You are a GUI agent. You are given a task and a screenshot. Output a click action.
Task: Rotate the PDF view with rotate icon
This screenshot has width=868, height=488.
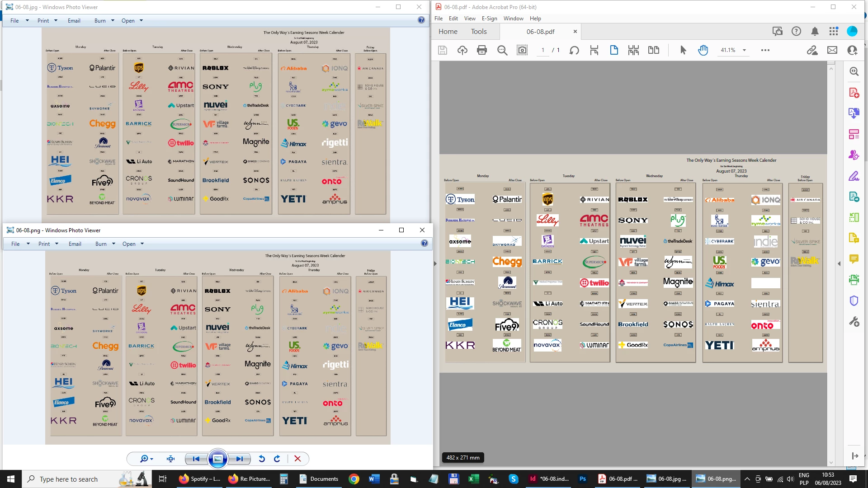pyautogui.click(x=574, y=50)
